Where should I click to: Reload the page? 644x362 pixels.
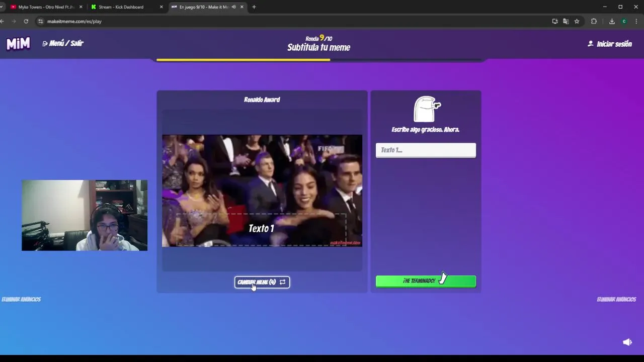[x=26, y=21]
